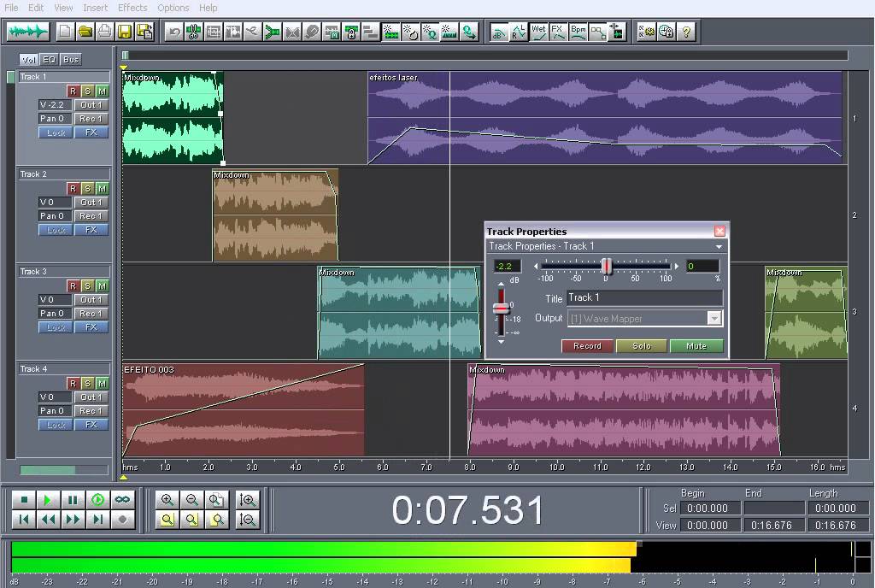Viewport: 875px width, 588px height.
Task: Solo Track 1 with S button
Action: (x=87, y=91)
